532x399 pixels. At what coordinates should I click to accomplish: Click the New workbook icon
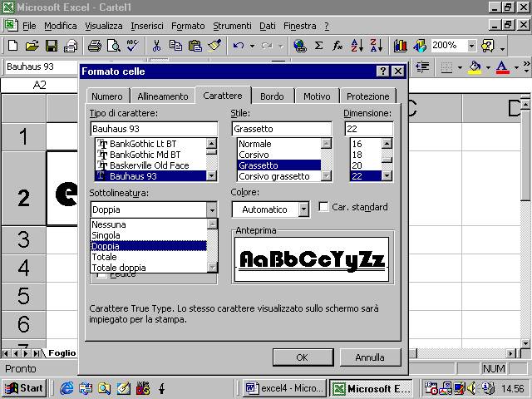[x=12, y=46]
